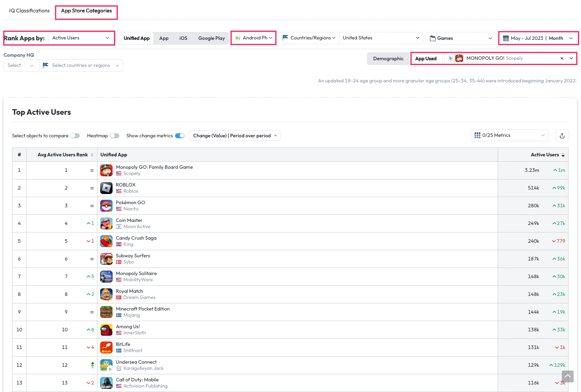Open the Games category dropdown

click(x=461, y=38)
